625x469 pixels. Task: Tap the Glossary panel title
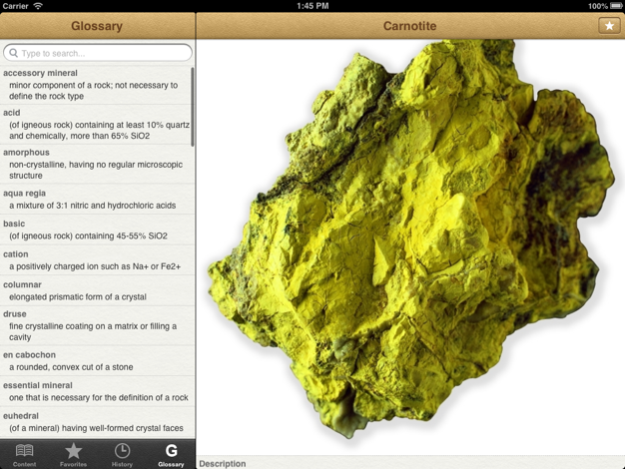click(97, 26)
